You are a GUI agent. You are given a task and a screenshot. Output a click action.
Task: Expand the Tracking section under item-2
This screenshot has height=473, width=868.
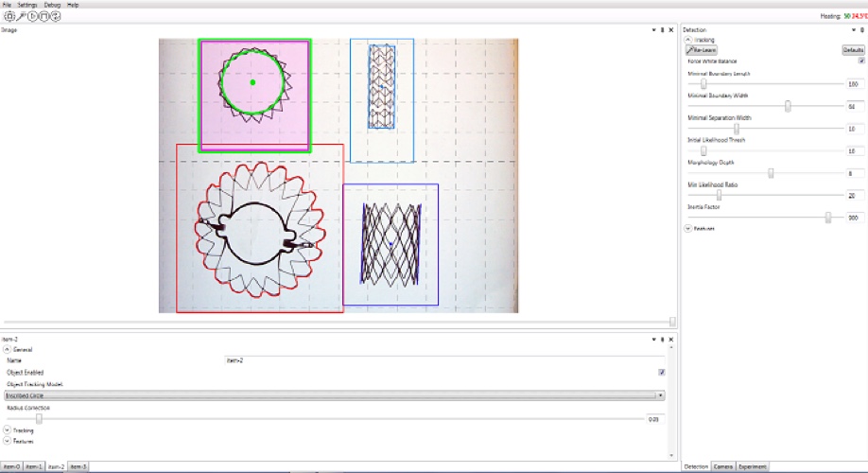coord(8,429)
